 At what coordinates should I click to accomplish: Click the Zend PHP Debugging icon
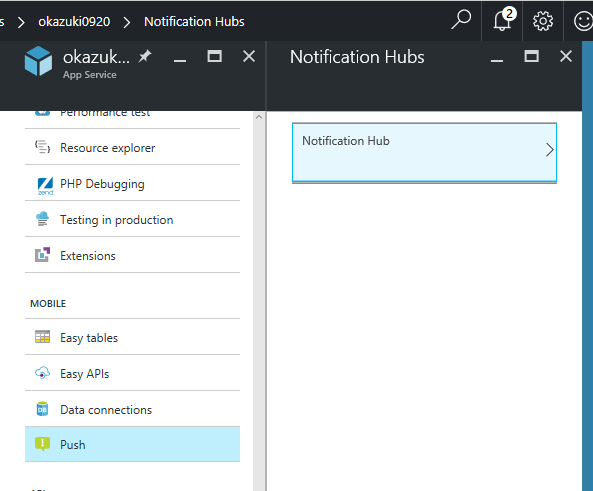click(x=45, y=186)
